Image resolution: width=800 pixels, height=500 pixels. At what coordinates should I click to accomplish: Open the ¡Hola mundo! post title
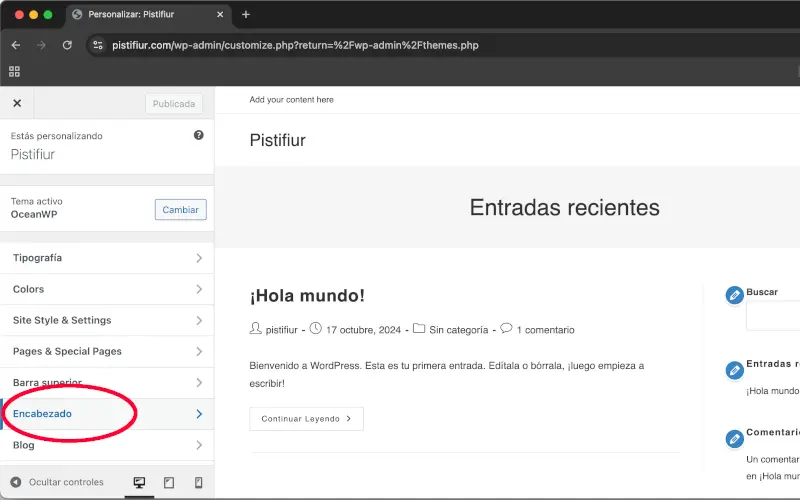tap(307, 295)
